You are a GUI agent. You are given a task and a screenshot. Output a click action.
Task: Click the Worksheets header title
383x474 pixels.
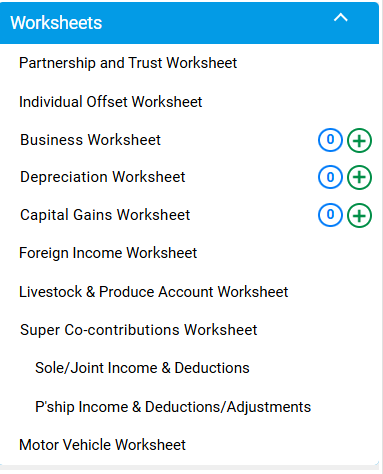coord(56,23)
